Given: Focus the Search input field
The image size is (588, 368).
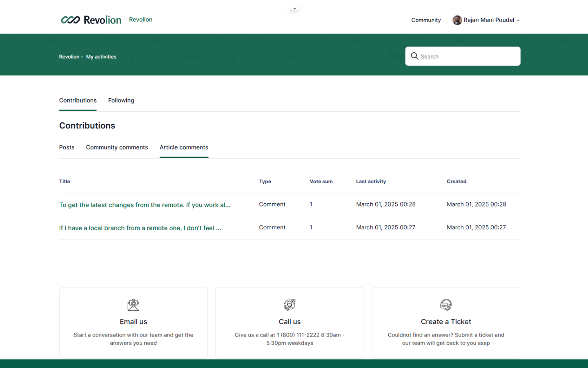Looking at the screenshot, I should (468, 56).
